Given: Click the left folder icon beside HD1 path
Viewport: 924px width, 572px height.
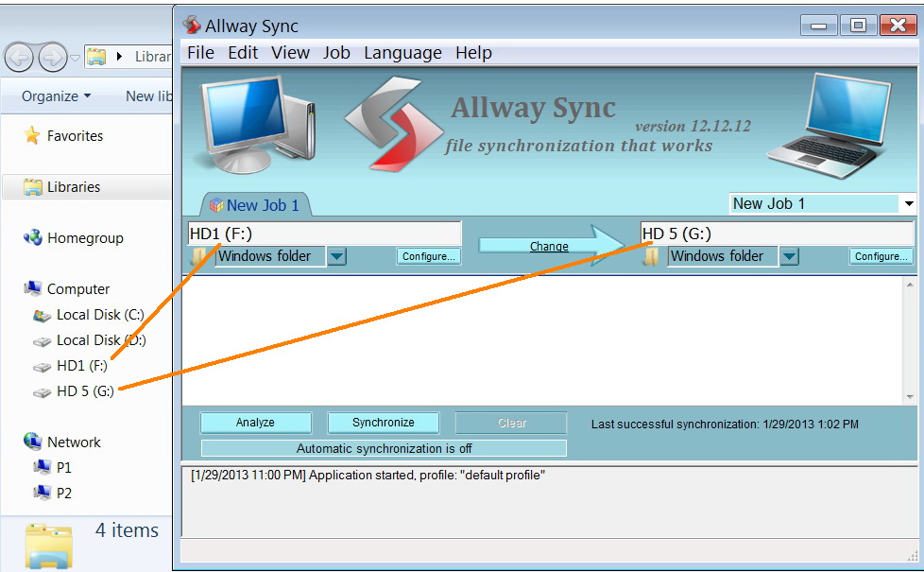Looking at the screenshot, I should pyautogui.click(x=198, y=256).
